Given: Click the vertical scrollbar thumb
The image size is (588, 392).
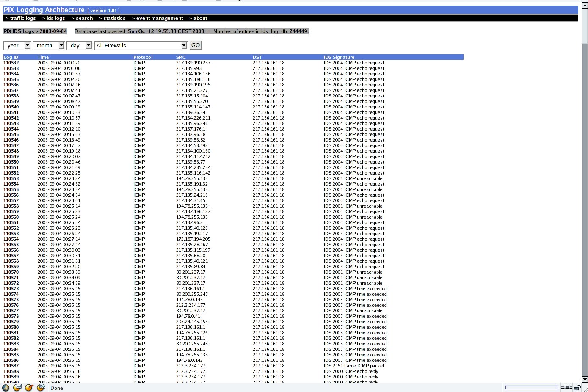Looking at the screenshot, I should click(x=585, y=25).
